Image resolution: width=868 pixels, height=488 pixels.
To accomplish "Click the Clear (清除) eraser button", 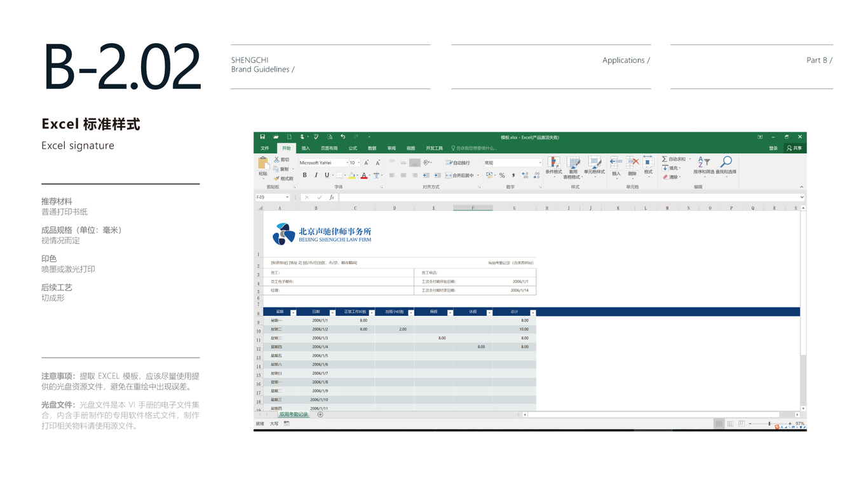I will [x=671, y=177].
